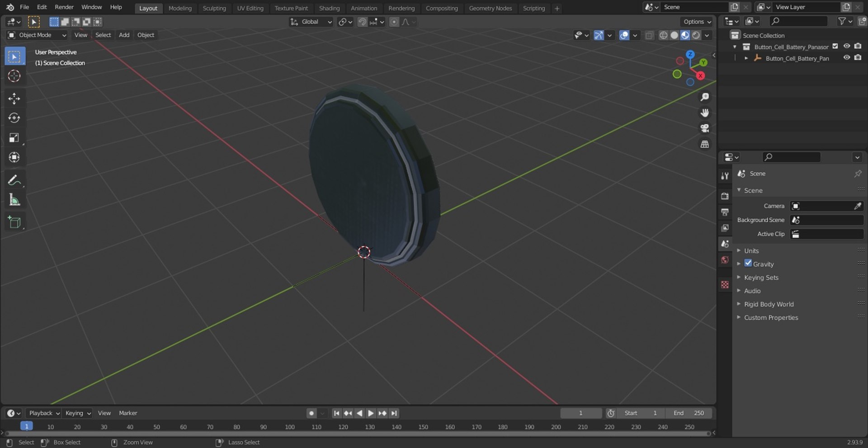This screenshot has width=868, height=448.
Task: Jump to the last frame
Action: [394, 413]
